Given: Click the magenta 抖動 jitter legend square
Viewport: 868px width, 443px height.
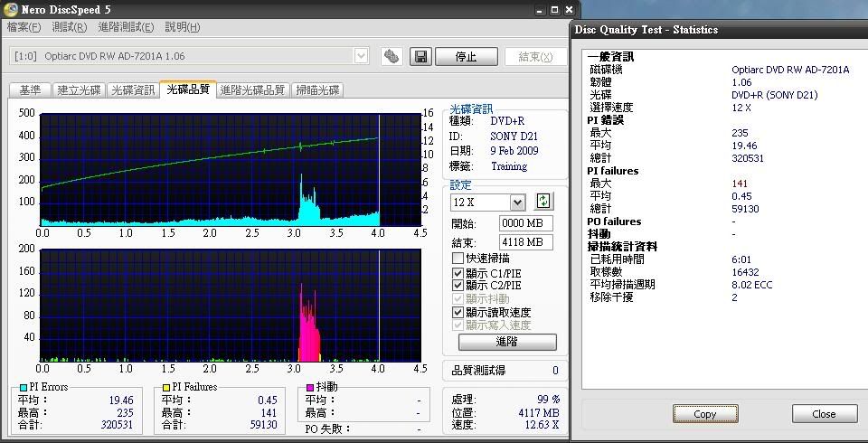Looking at the screenshot, I should 309,388.
